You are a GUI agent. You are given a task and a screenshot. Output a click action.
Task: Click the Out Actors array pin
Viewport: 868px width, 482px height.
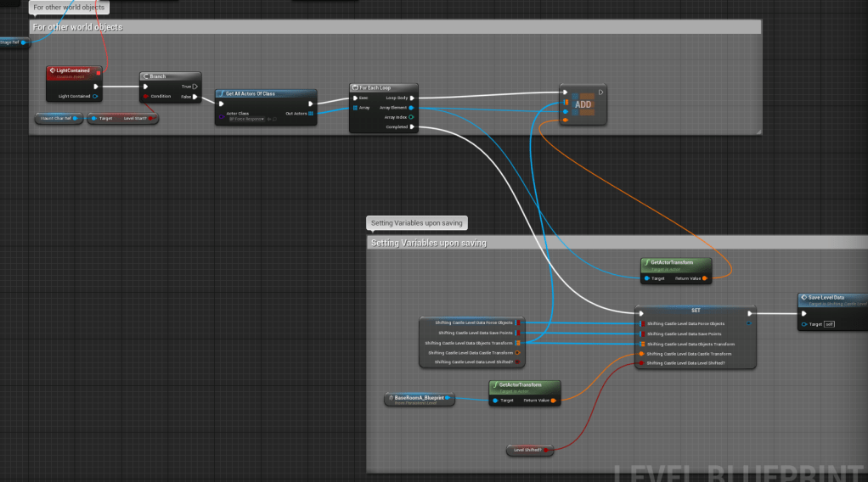pos(310,113)
